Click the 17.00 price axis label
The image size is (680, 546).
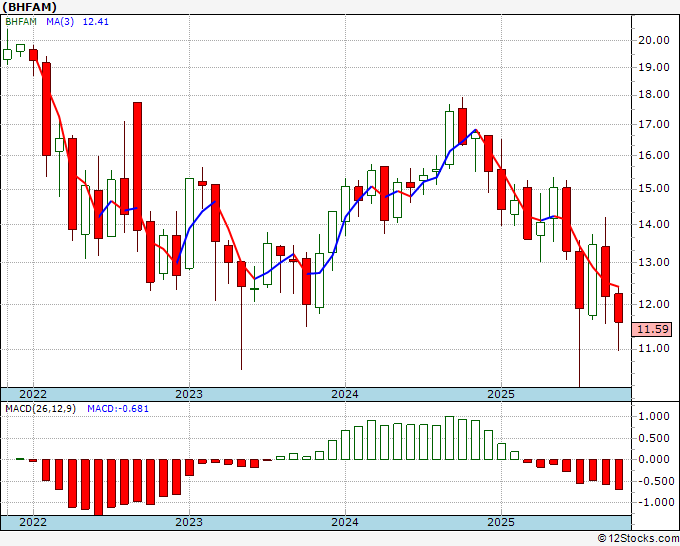point(654,124)
